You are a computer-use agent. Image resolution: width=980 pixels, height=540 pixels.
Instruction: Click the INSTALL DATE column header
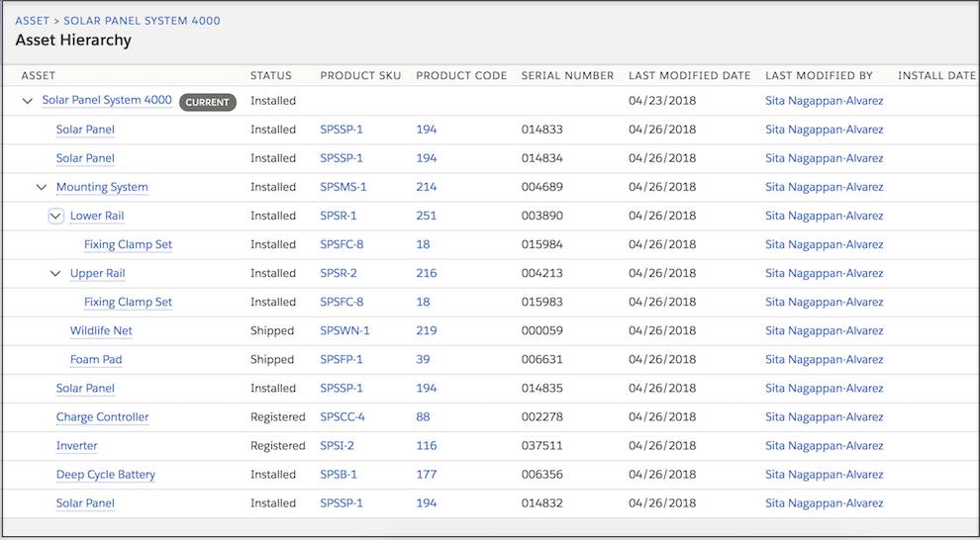pyautogui.click(x=936, y=75)
